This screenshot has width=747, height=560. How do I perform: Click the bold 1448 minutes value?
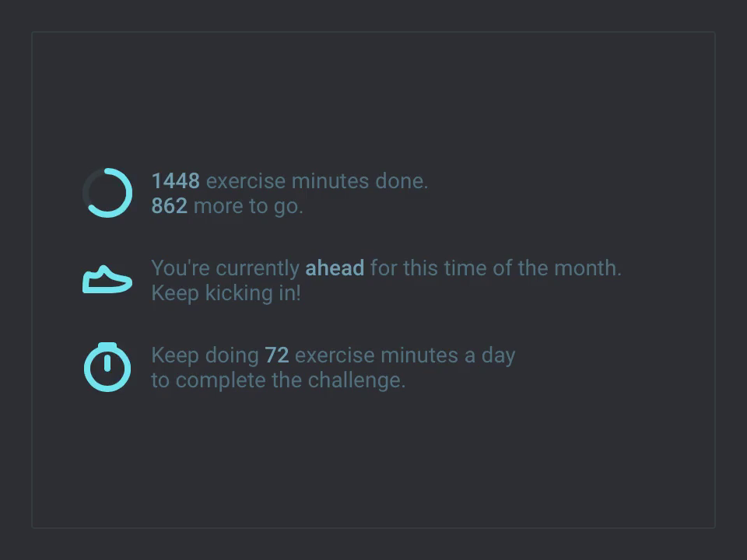tap(175, 180)
